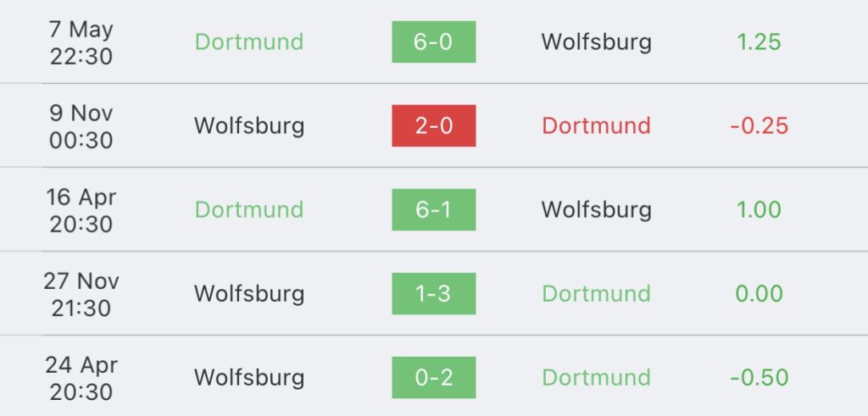Open the 0-2 match result
This screenshot has height=416, width=868.
[433, 377]
